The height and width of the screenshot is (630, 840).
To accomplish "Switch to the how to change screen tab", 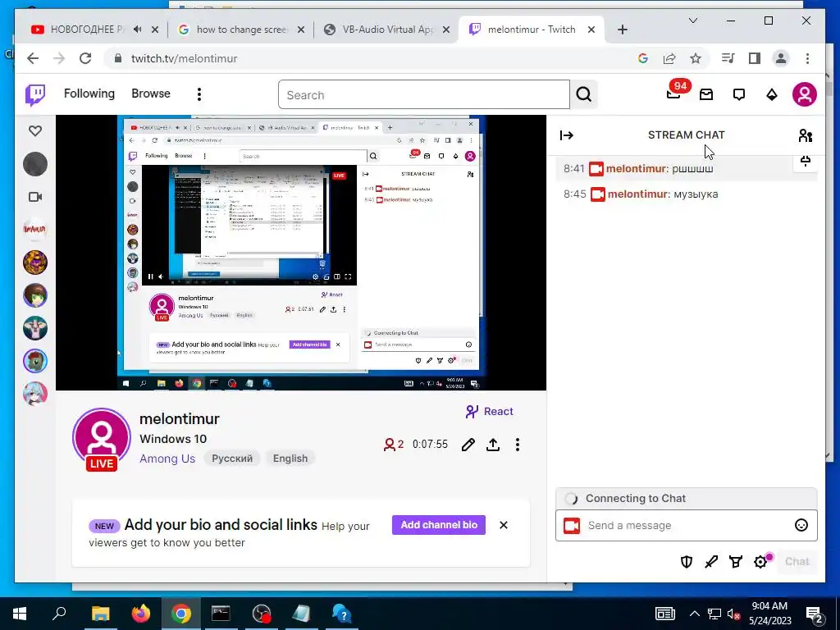I will [x=242, y=30].
